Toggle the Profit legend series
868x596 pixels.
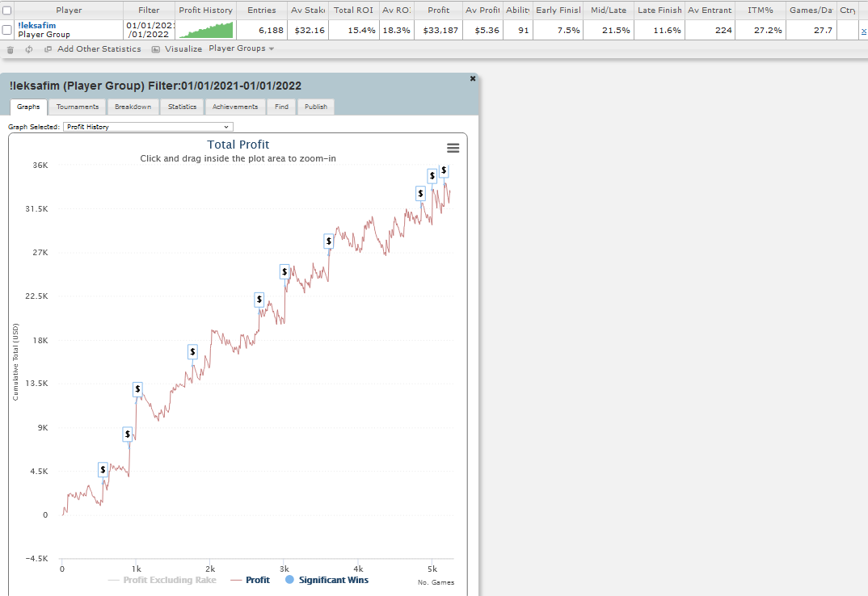pyautogui.click(x=251, y=580)
